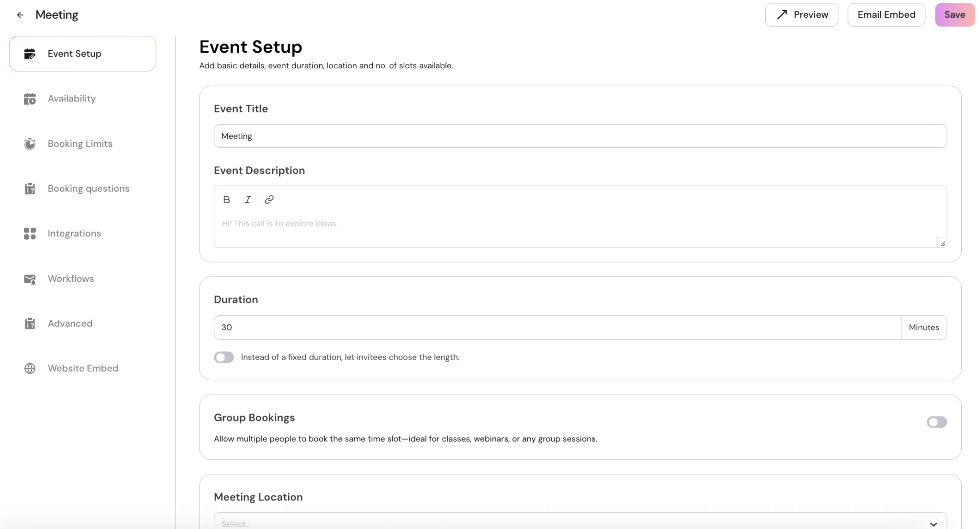Click the Preview button

[x=802, y=15]
